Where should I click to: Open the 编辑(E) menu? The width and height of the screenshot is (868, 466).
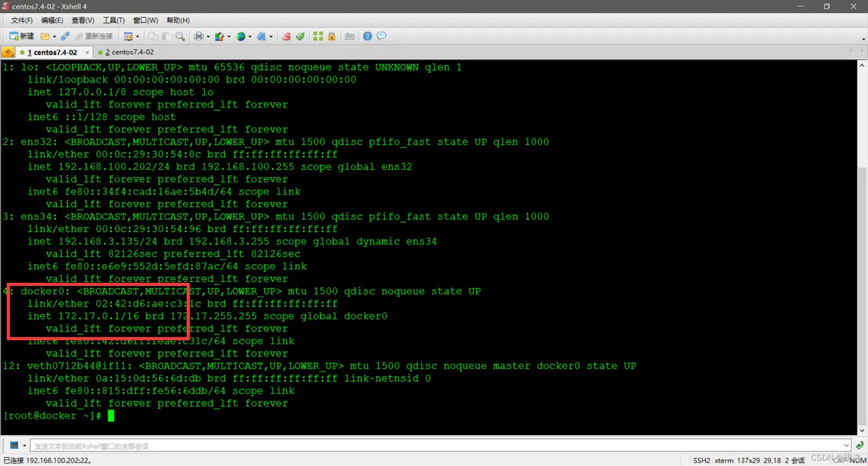[x=52, y=20]
